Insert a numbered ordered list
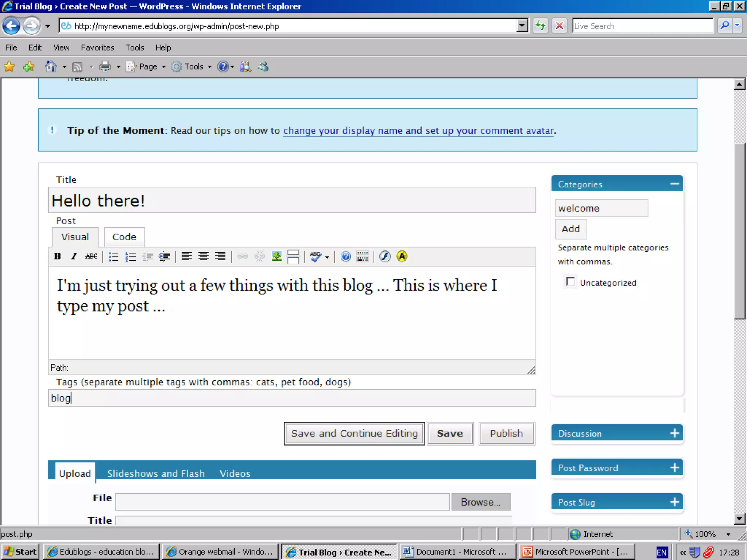The image size is (747, 560). click(x=130, y=257)
